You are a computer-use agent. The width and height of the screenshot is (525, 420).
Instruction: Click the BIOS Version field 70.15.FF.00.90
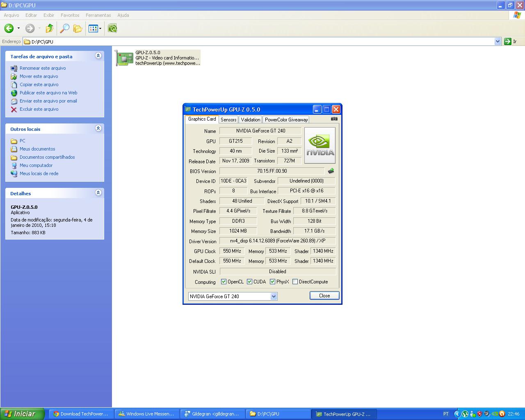[272, 171]
